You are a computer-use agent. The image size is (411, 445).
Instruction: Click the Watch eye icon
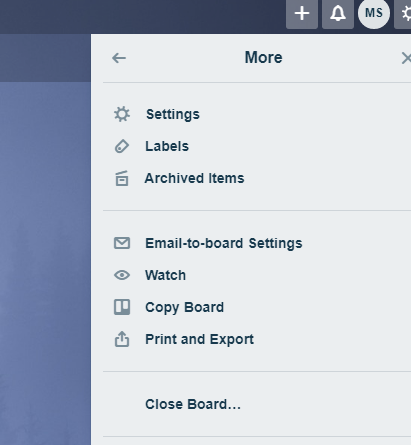pos(122,275)
